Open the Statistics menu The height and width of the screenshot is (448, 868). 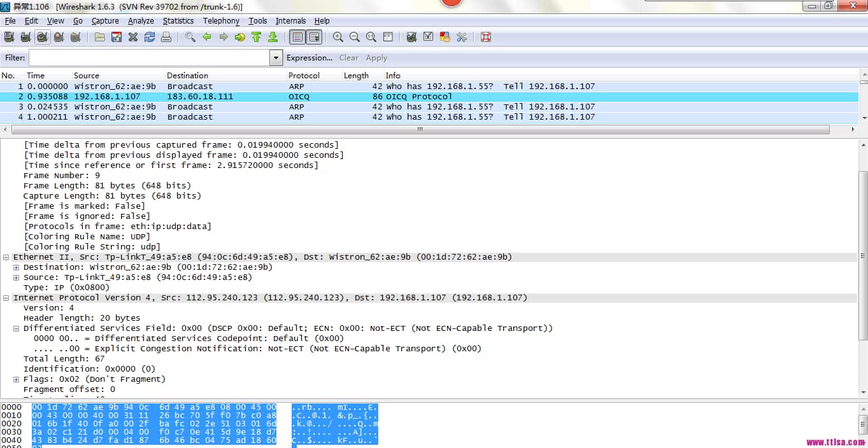tap(178, 21)
